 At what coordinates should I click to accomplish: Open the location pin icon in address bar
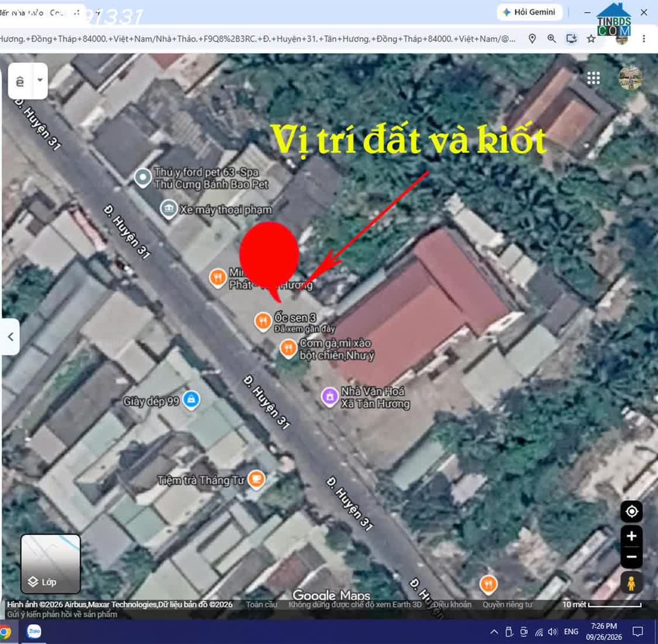[x=532, y=39]
